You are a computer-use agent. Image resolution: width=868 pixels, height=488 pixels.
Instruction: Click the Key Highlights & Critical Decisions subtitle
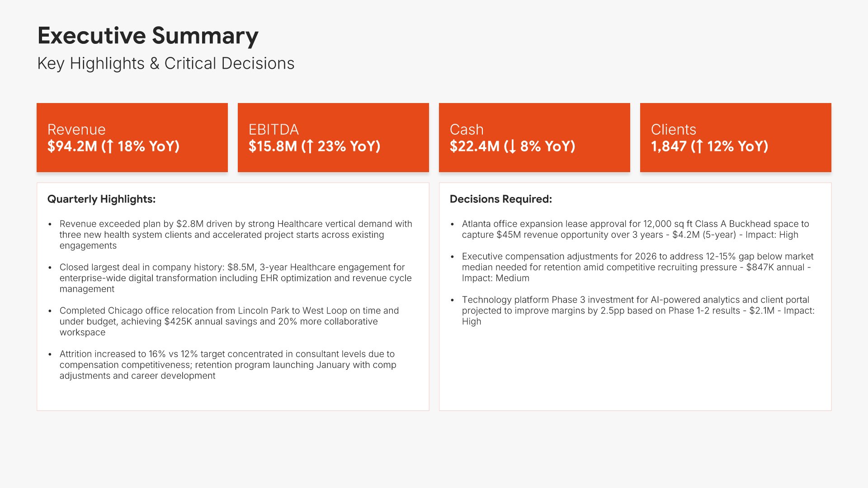[x=165, y=64]
